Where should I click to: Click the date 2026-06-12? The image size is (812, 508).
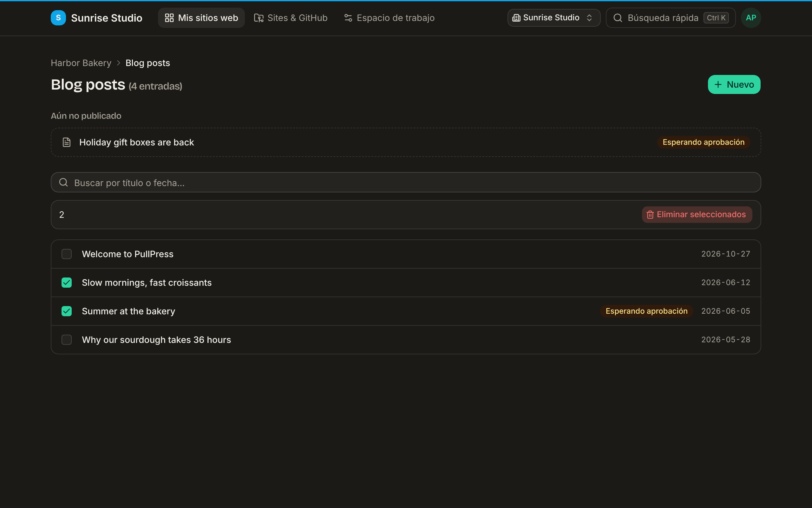point(725,283)
